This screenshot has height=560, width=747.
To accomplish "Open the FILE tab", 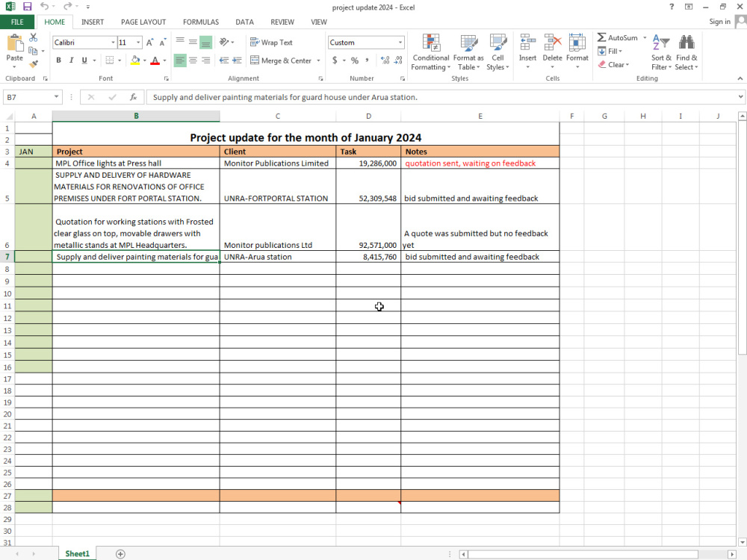I will pos(17,22).
